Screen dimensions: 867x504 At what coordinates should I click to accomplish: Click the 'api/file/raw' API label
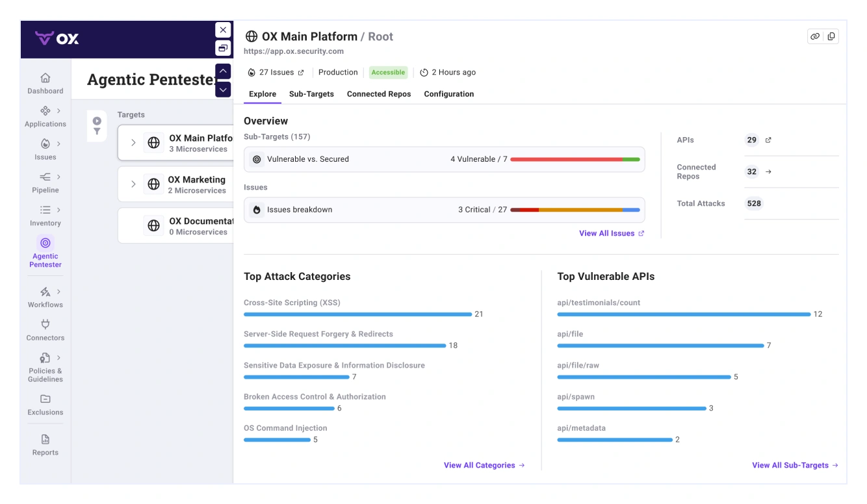point(578,366)
